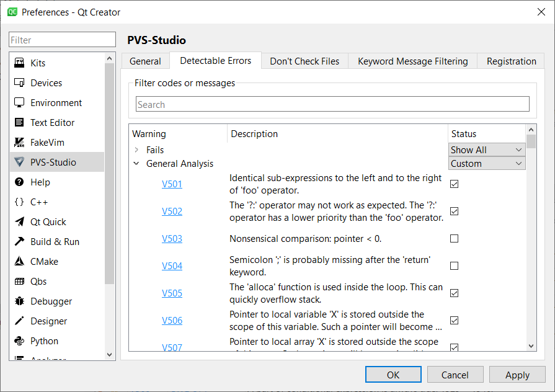Open the Custom status dropdown
The height and width of the screenshot is (392, 555).
pos(486,163)
